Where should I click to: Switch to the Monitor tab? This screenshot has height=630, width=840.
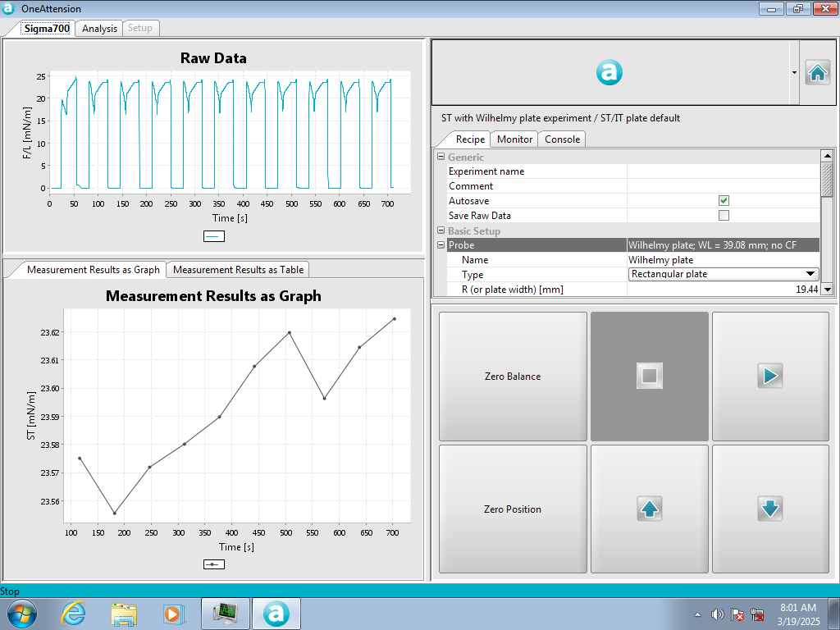click(514, 139)
